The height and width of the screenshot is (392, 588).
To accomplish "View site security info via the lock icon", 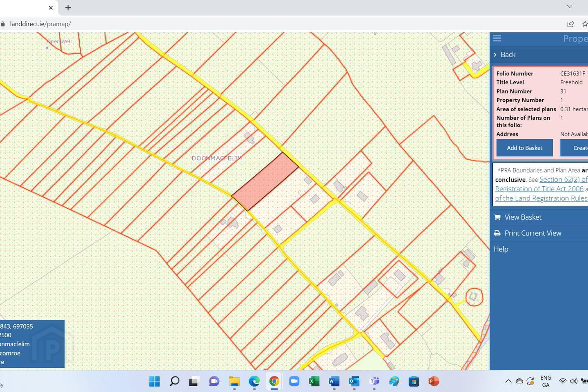I will tap(2, 24).
